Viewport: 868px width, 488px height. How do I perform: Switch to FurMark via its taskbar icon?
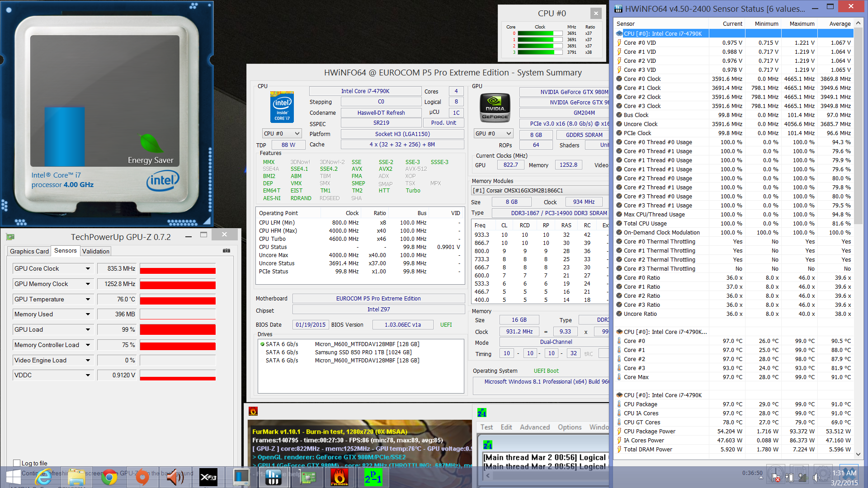(340, 477)
